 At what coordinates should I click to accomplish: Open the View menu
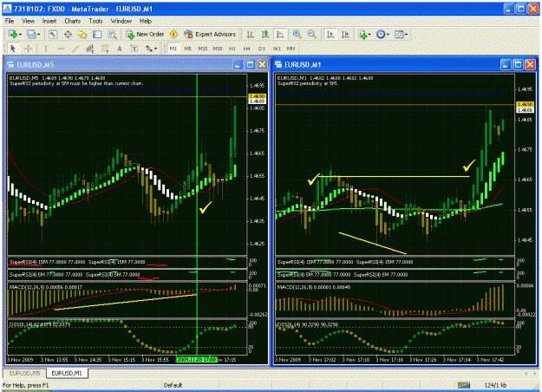tap(28, 21)
